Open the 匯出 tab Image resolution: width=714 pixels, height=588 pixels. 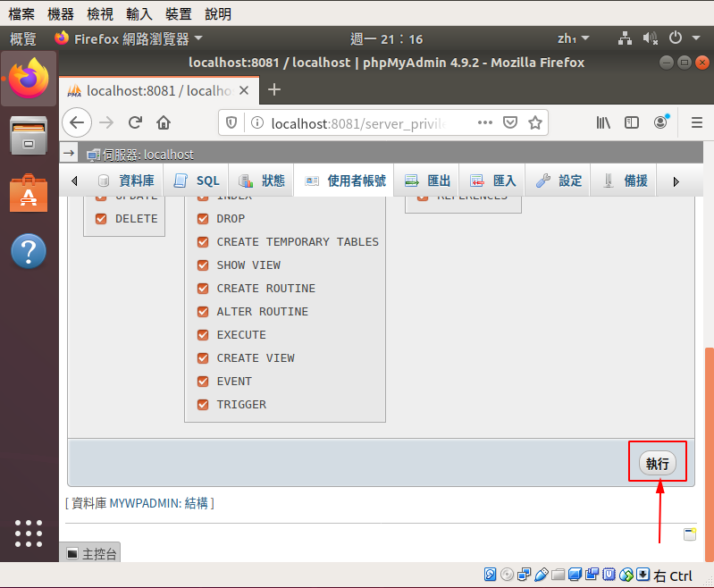pyautogui.click(x=427, y=181)
